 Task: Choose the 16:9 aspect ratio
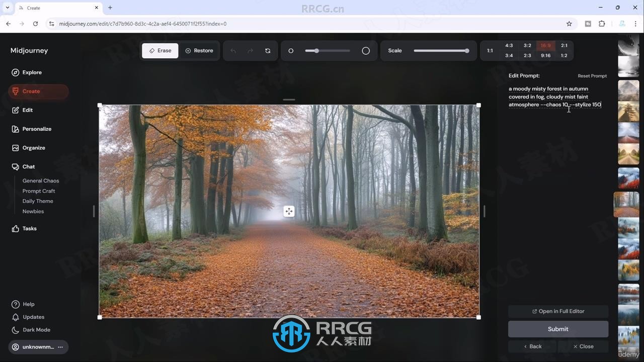[x=546, y=45]
